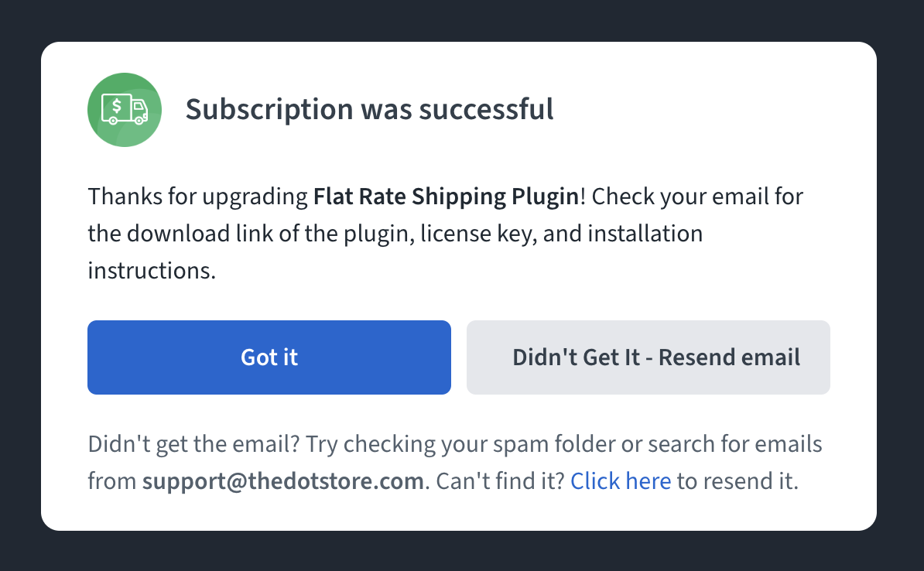Click the to resend it text after link

coord(737,480)
